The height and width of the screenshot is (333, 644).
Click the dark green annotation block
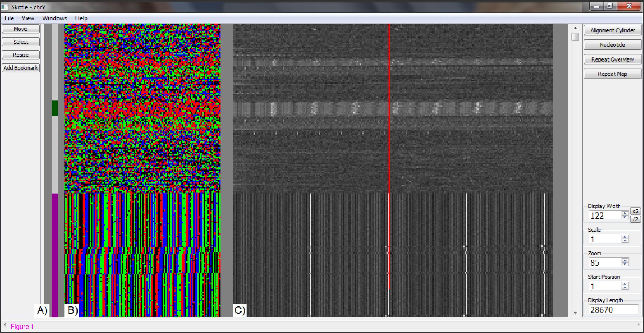55,108
